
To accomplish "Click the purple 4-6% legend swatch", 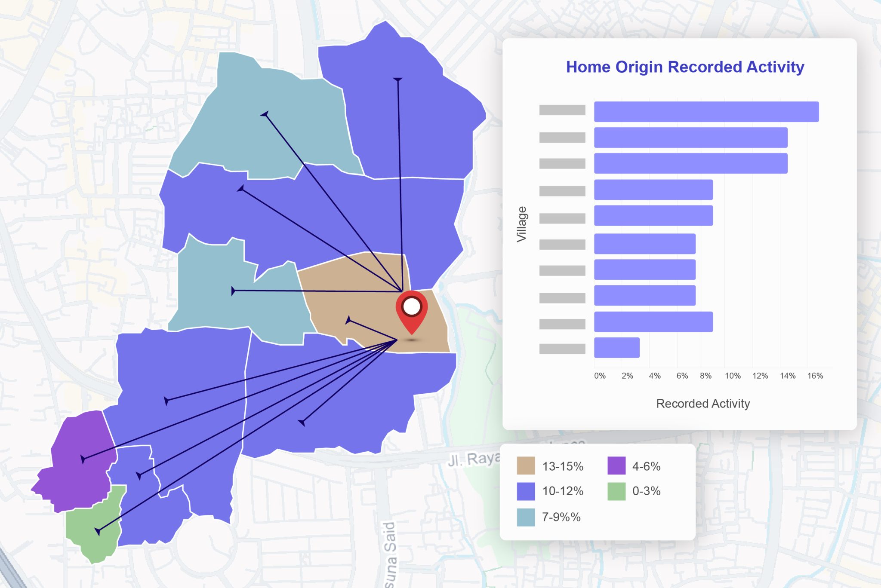I will tap(616, 466).
